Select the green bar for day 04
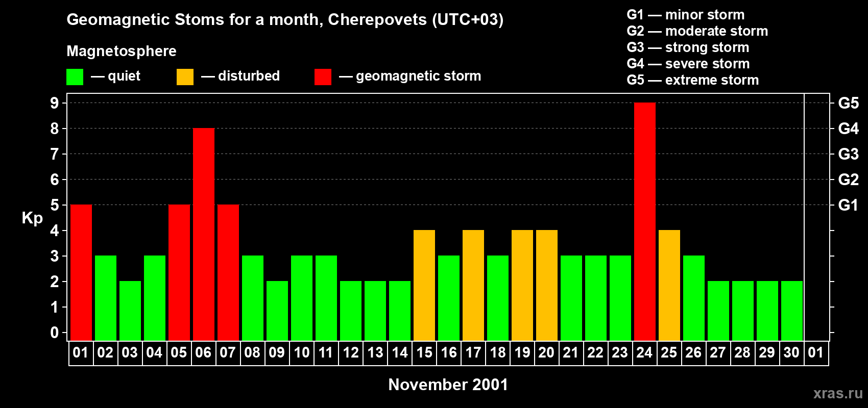 click(x=155, y=298)
